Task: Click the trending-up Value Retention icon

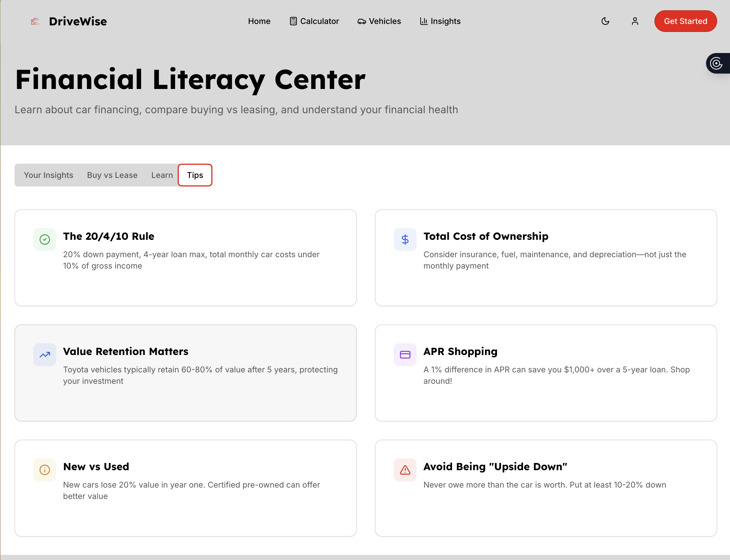Action: click(45, 355)
